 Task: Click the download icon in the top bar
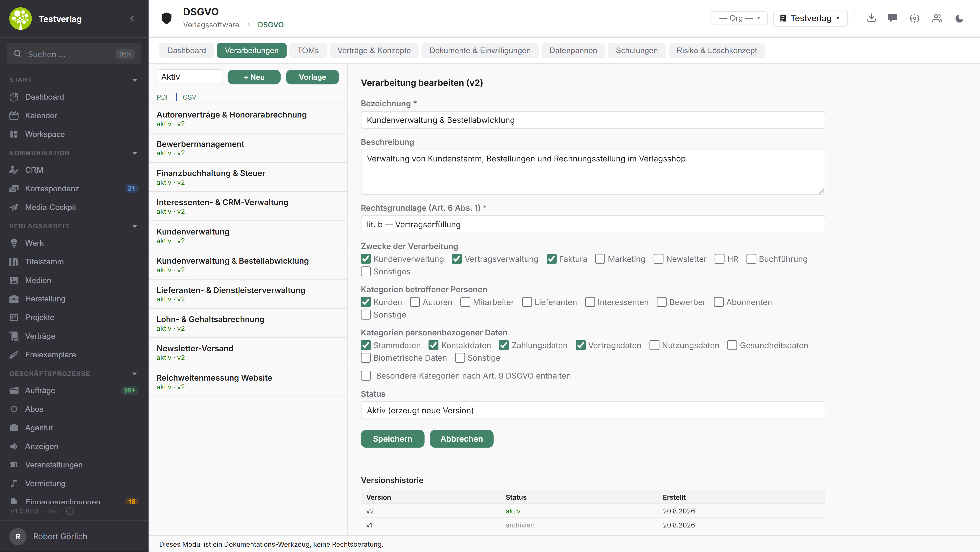pyautogui.click(x=871, y=18)
